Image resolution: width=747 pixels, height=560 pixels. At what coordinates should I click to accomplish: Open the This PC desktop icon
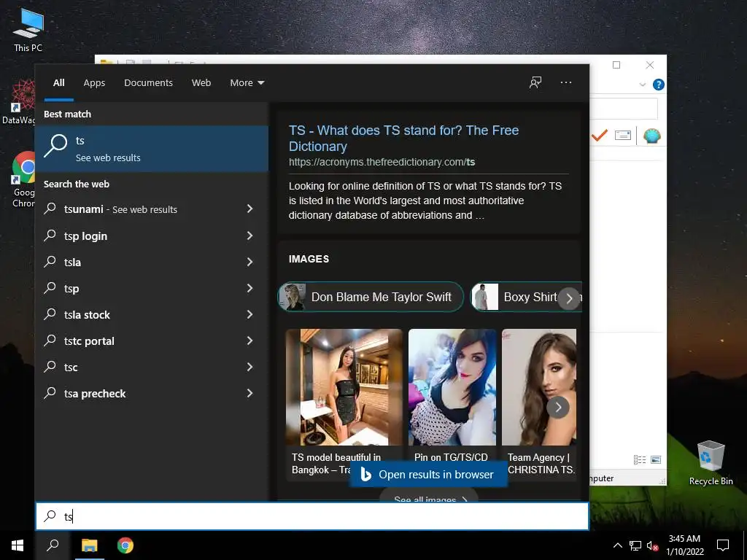coord(28,31)
